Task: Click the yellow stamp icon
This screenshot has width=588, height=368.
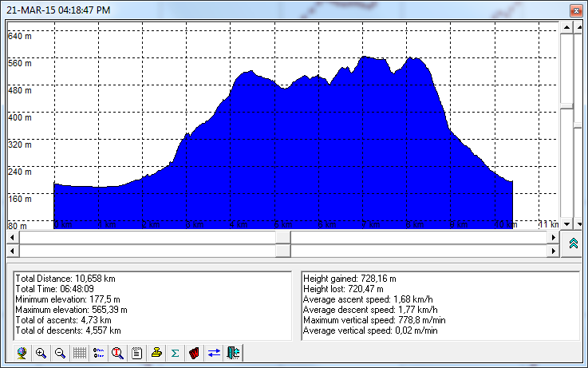Action: [156, 352]
